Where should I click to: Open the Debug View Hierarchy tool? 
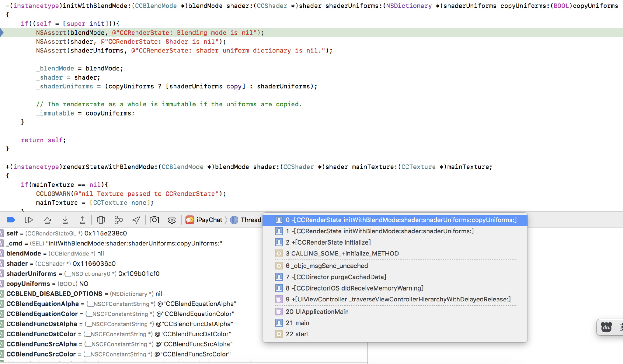(x=101, y=220)
